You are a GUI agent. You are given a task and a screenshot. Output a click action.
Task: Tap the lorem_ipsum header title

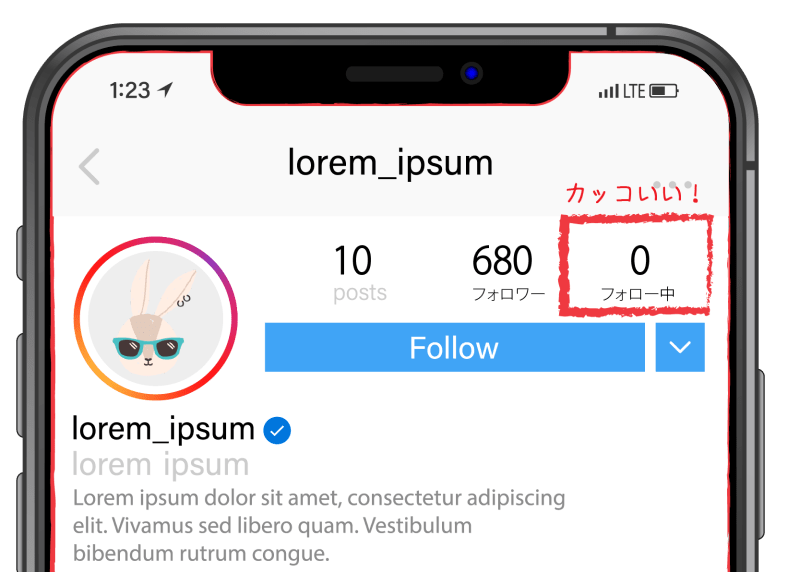(x=390, y=163)
